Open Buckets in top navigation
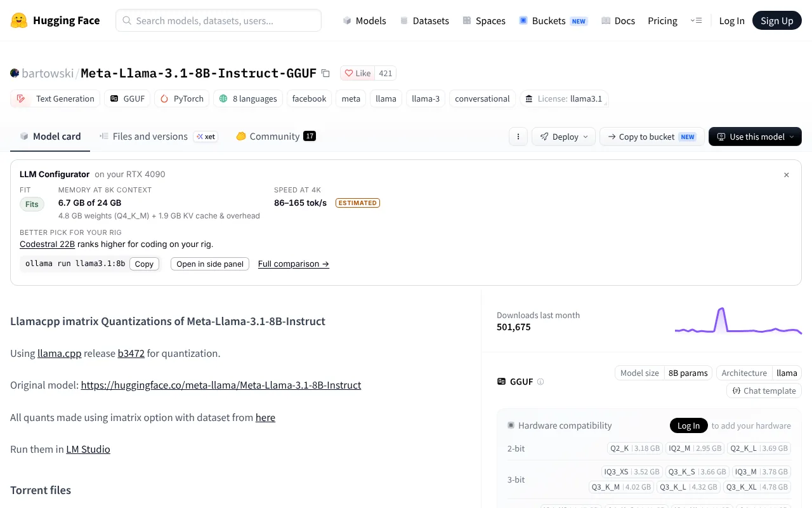812x508 pixels. (553, 20)
